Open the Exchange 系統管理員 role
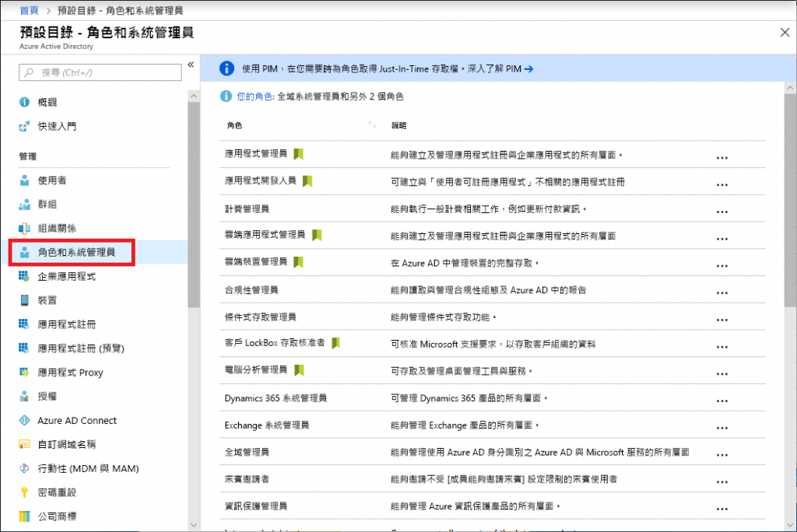The height and width of the screenshot is (532, 797). point(267,425)
